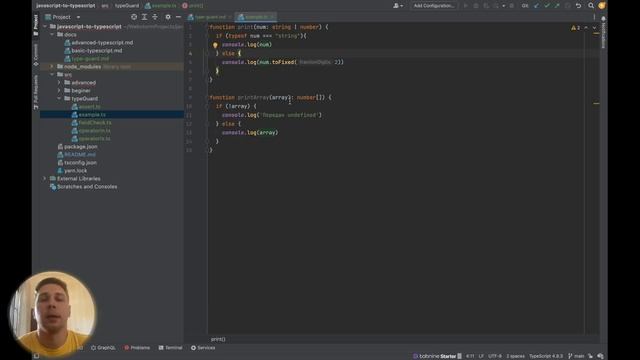Click the warnings indicator in editor corner
The width and height of the screenshot is (640, 360).
click(575, 28)
